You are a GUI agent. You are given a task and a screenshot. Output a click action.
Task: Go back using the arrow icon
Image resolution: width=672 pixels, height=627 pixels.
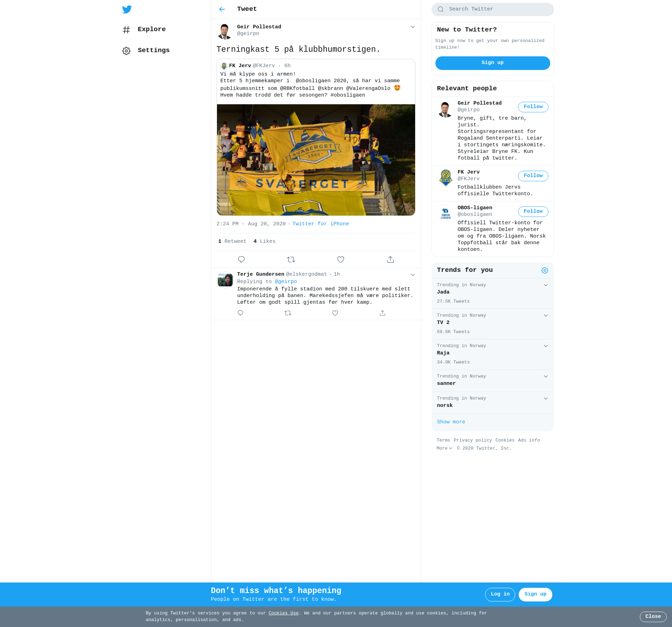222,9
